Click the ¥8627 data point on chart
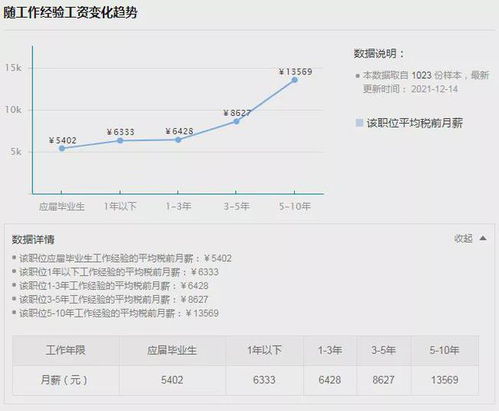 coord(236,122)
